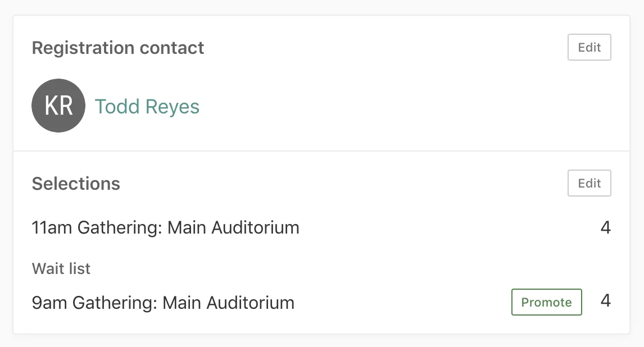Image resolution: width=644 pixels, height=347 pixels.
Task: Edit the Selections section
Action: (589, 184)
